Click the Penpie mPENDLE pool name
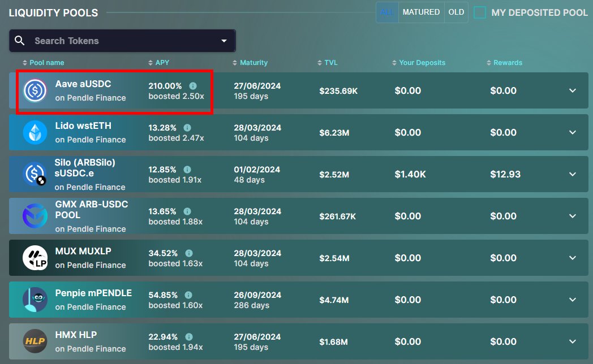Image resolution: width=593 pixels, height=364 pixels. pos(93,293)
